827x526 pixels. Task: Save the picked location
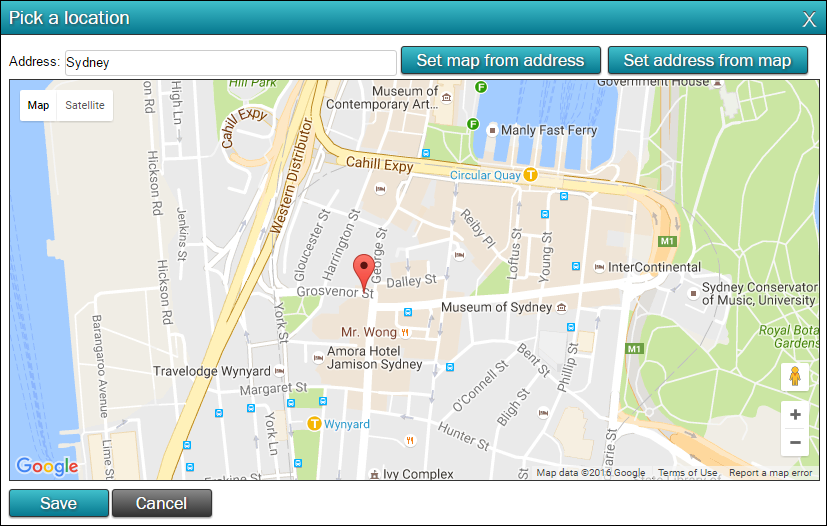coord(59,503)
